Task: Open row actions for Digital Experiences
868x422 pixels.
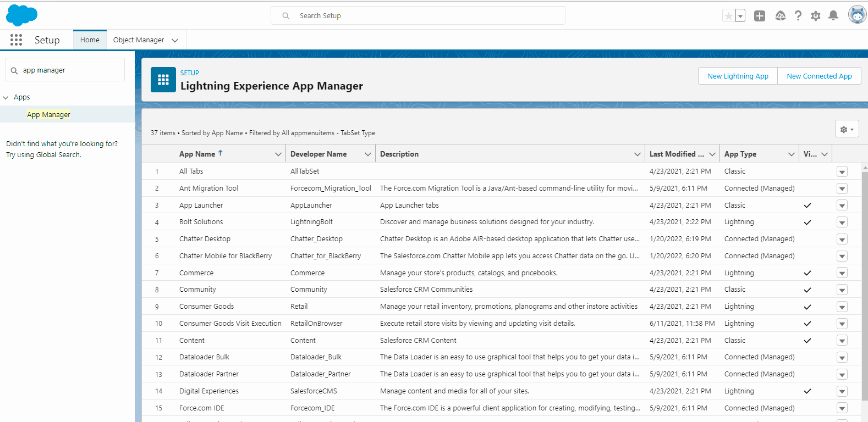Action: tap(842, 391)
